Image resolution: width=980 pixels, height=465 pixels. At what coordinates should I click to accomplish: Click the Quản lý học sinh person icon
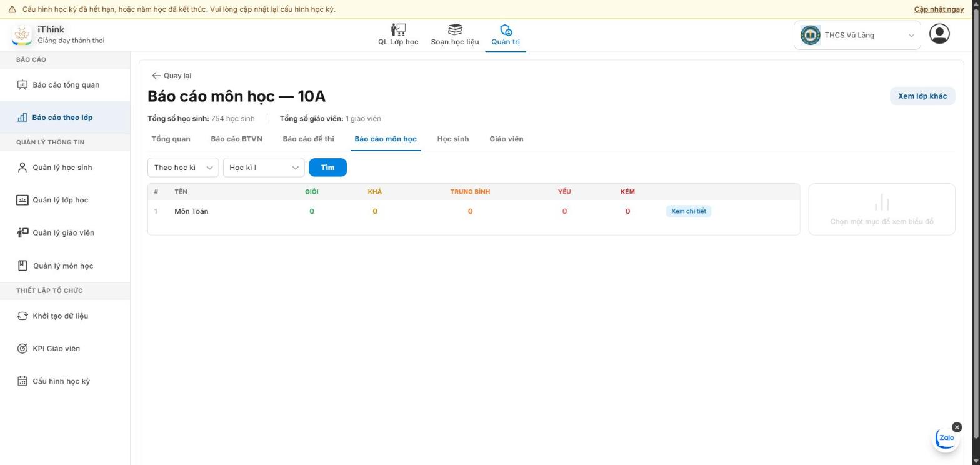[x=22, y=167]
